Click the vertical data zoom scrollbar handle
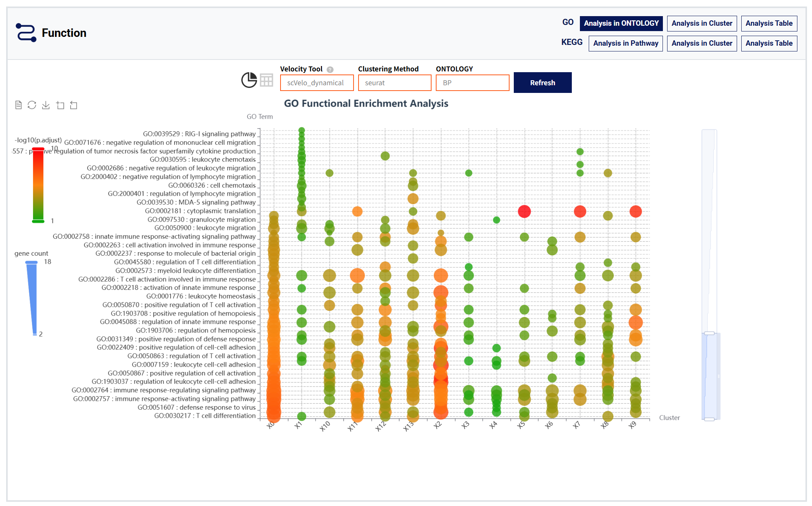The image size is (812, 506). [x=709, y=333]
